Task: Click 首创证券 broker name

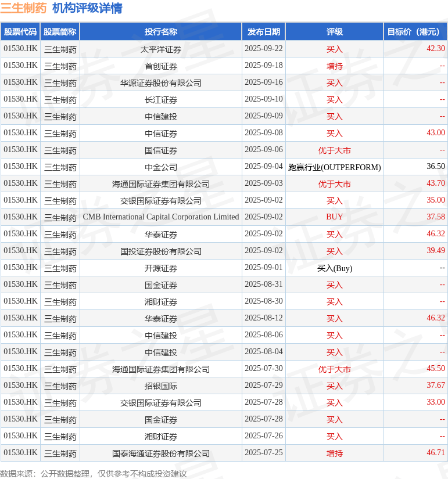Action: 161,66
